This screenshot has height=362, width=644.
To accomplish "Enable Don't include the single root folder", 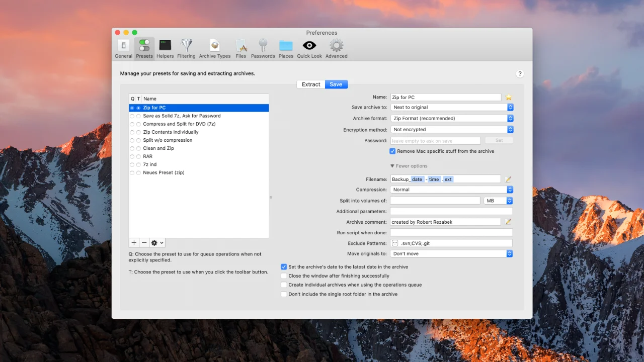I will [x=284, y=294].
